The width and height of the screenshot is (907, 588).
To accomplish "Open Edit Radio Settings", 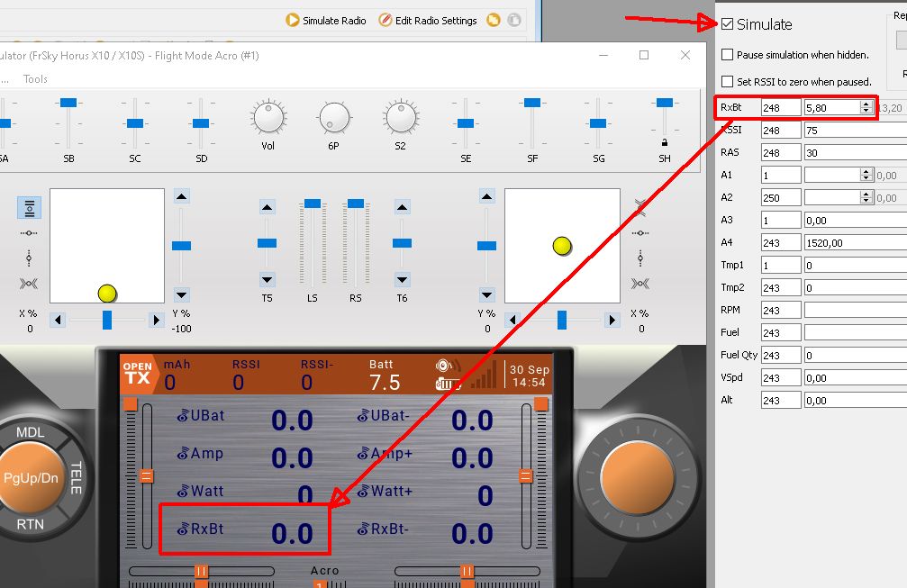I will coord(428,20).
